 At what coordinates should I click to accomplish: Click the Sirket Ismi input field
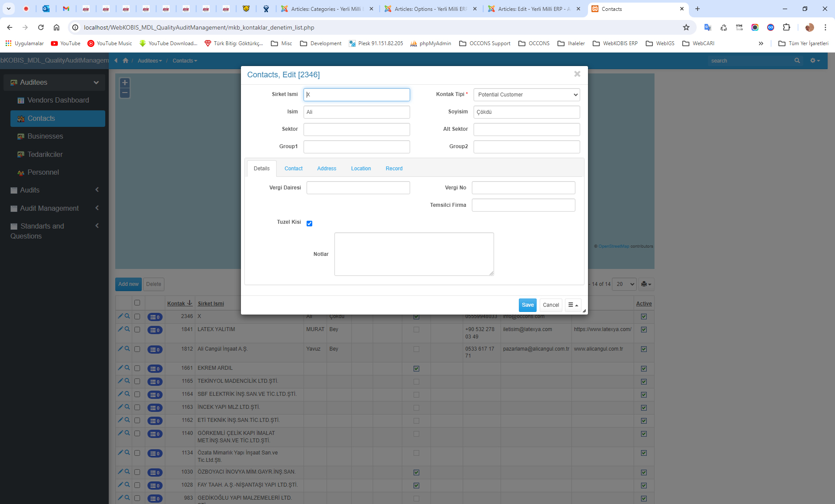(x=357, y=95)
